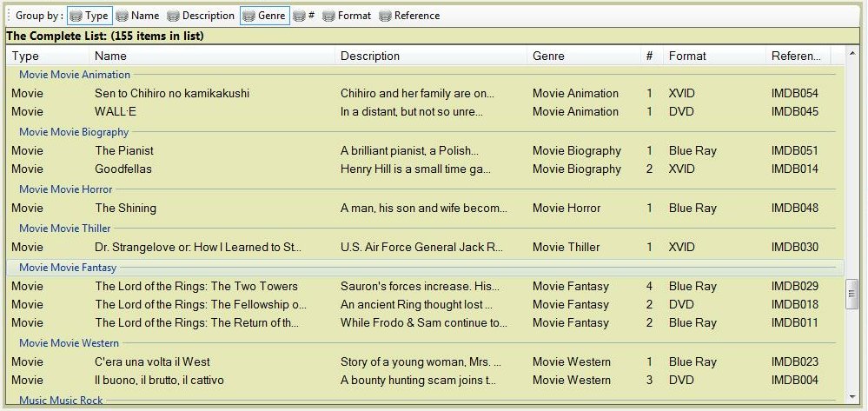
Task: Click the Reference group-by icon
Action: 386,16
